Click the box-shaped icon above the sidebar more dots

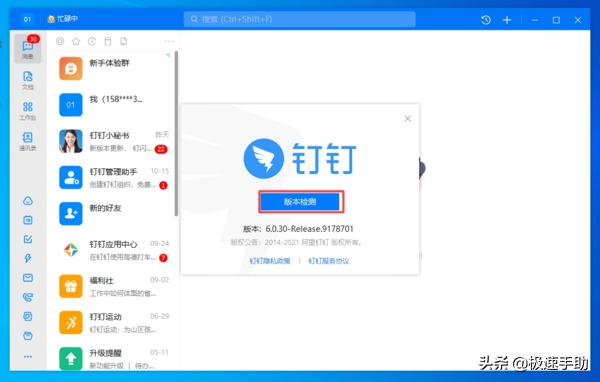(x=28, y=336)
